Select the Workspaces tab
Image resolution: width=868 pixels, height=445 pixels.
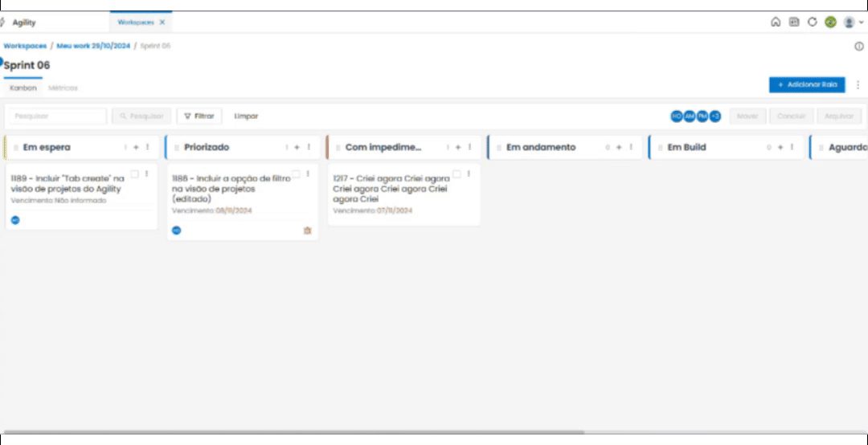coord(136,22)
